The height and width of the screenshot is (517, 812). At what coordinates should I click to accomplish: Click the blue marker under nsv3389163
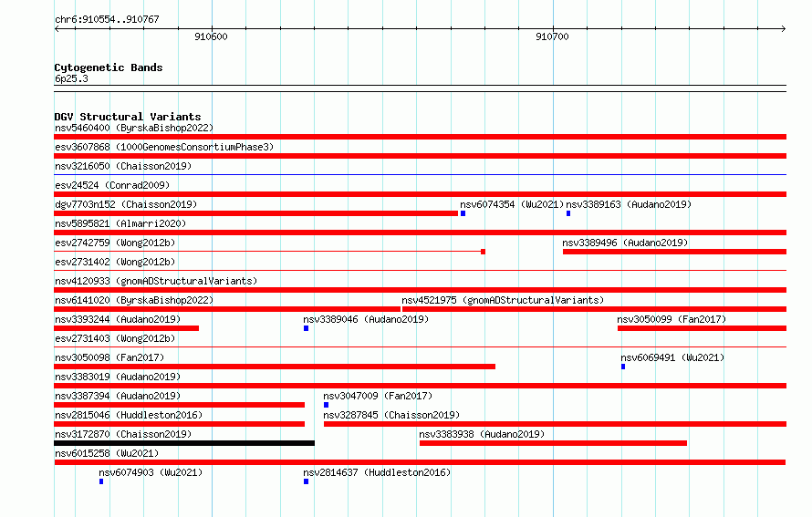pyautogui.click(x=568, y=213)
